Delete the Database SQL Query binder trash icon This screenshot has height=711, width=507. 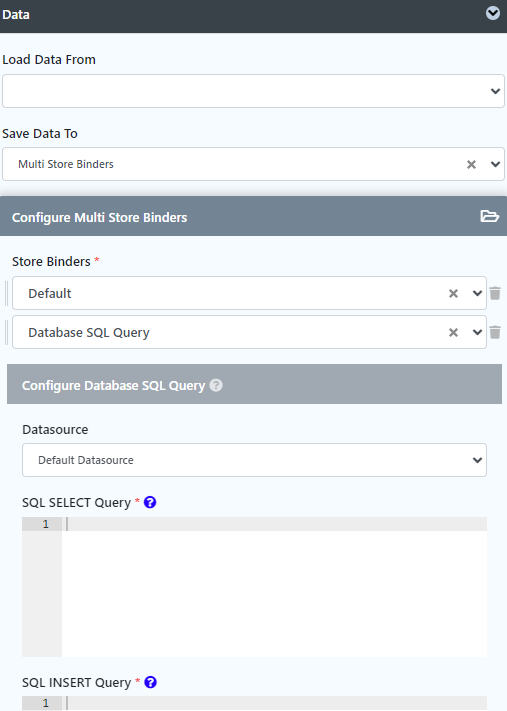pos(495,332)
